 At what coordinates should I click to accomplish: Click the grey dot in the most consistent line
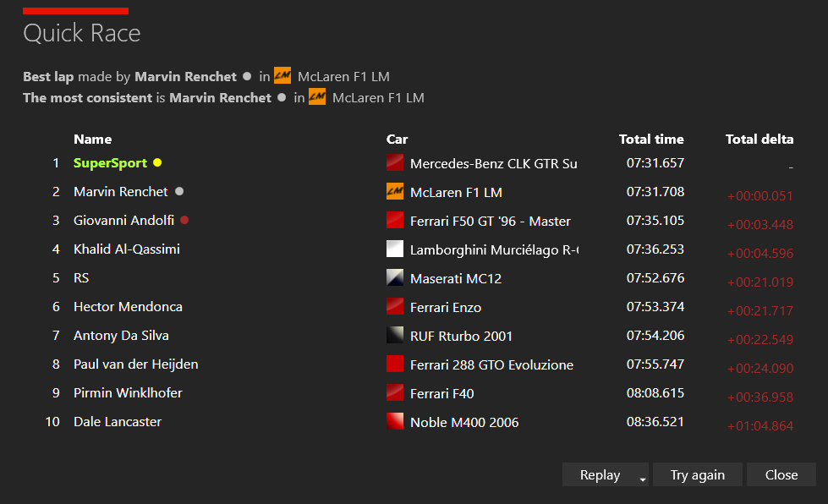click(282, 97)
